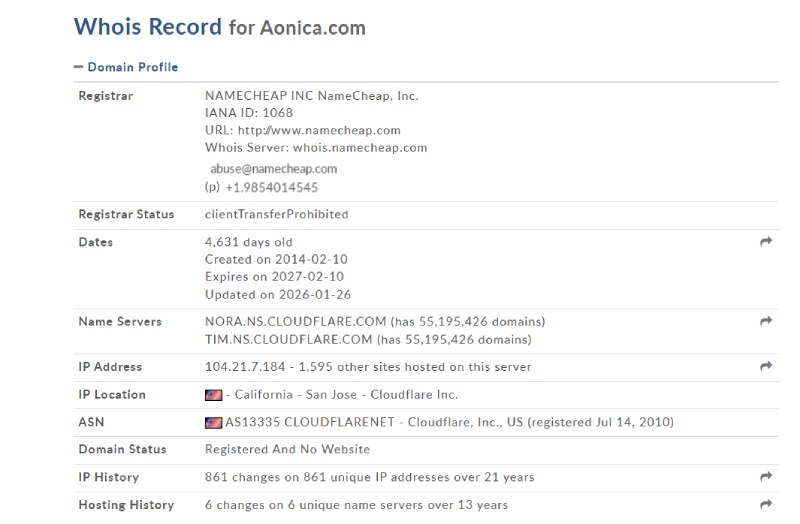Click the Hosting History row label
Screen dimensions: 800x524
pos(126,505)
